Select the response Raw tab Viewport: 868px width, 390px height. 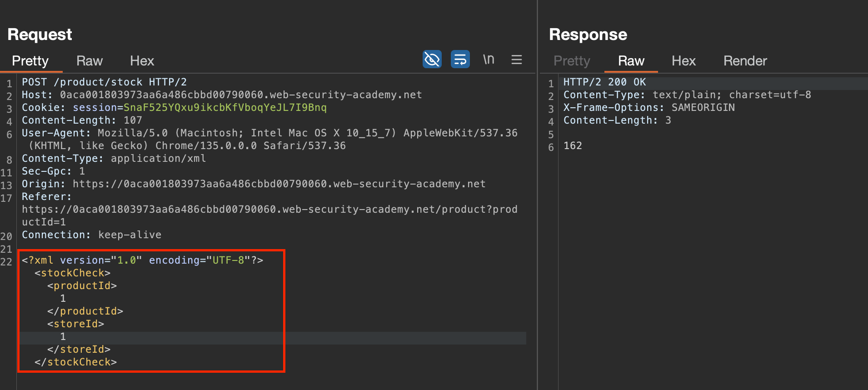click(x=631, y=61)
